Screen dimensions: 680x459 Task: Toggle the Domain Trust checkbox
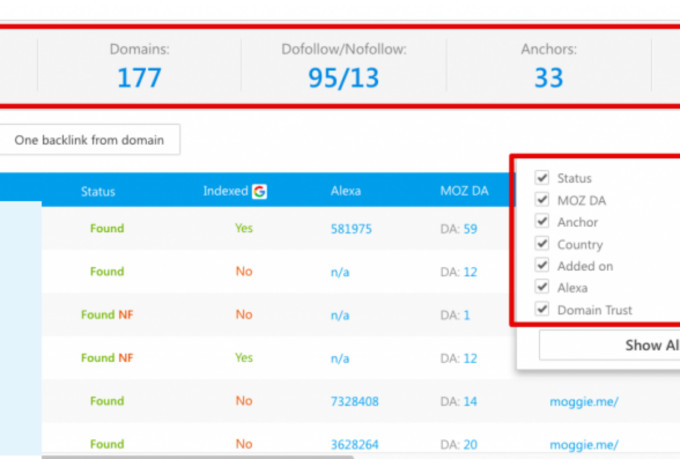pos(542,310)
